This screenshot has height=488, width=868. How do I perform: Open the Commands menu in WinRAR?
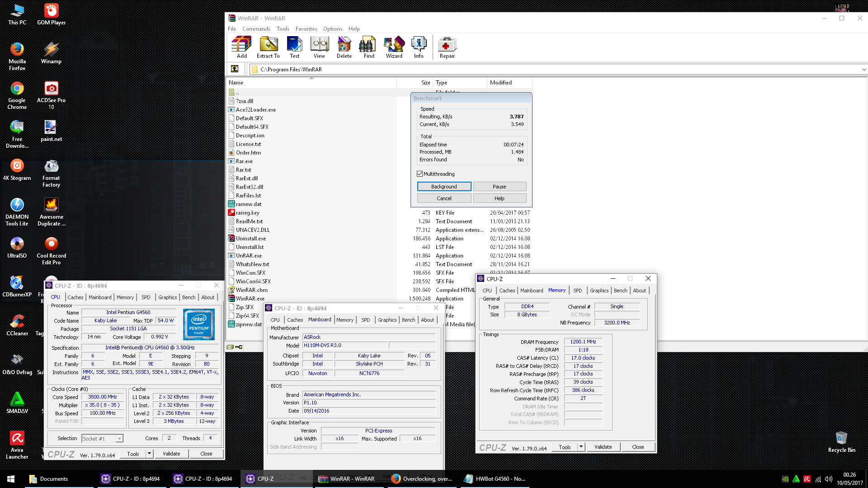coord(256,28)
